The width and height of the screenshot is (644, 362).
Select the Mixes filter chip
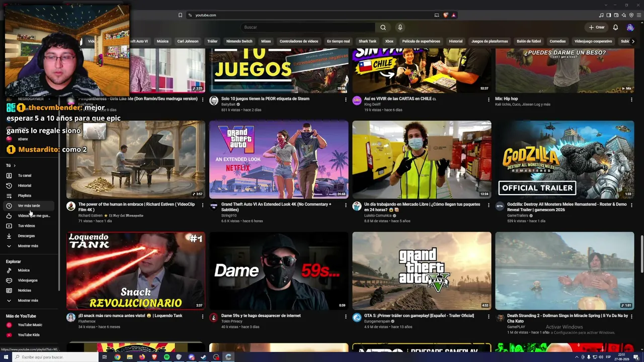(266, 41)
